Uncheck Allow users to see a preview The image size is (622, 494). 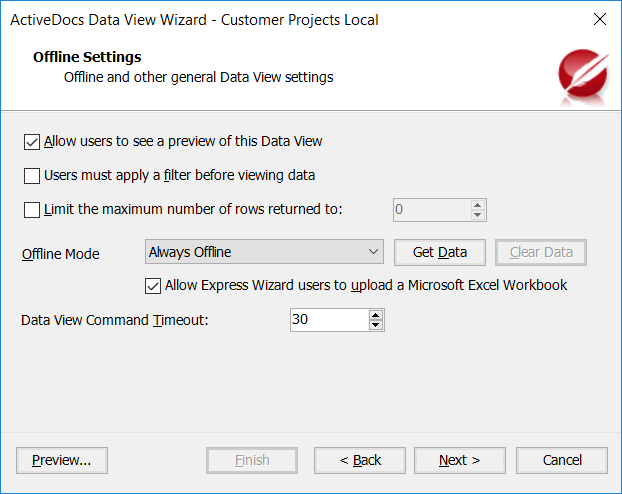click(32, 142)
